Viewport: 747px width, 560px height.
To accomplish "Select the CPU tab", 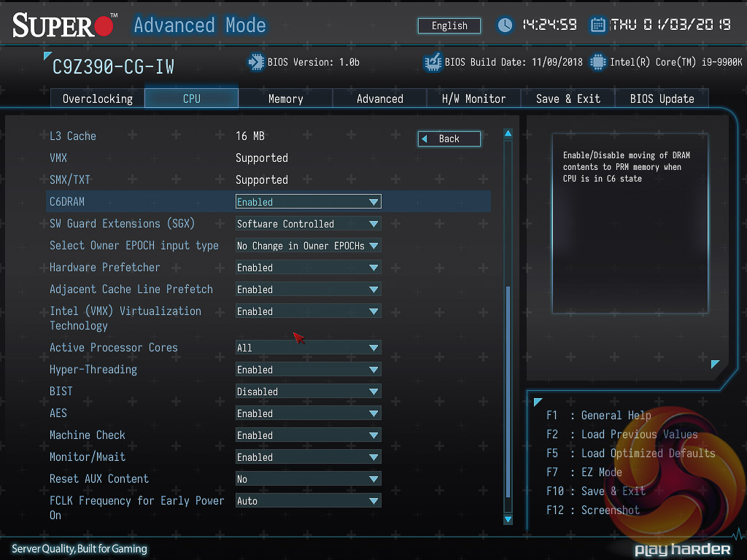I will [192, 98].
